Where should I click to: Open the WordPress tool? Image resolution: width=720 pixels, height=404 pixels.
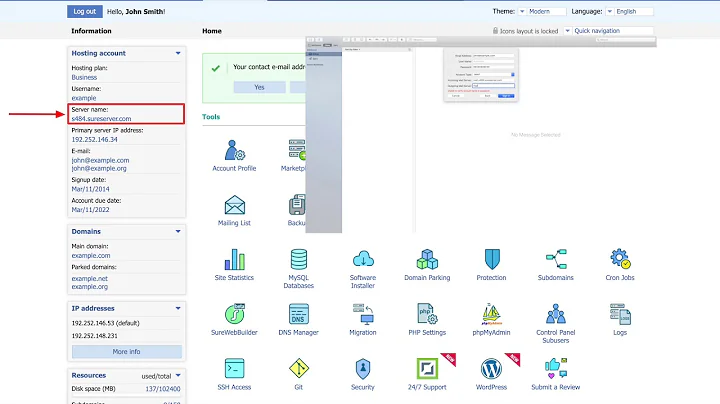[491, 374]
